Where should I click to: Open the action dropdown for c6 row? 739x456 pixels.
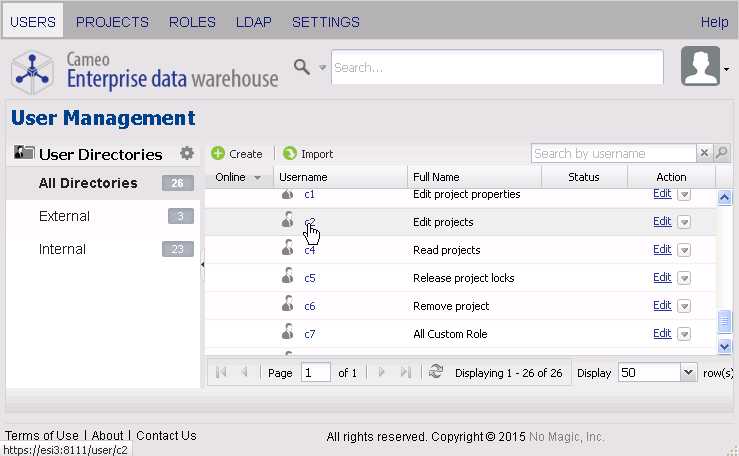(x=685, y=306)
